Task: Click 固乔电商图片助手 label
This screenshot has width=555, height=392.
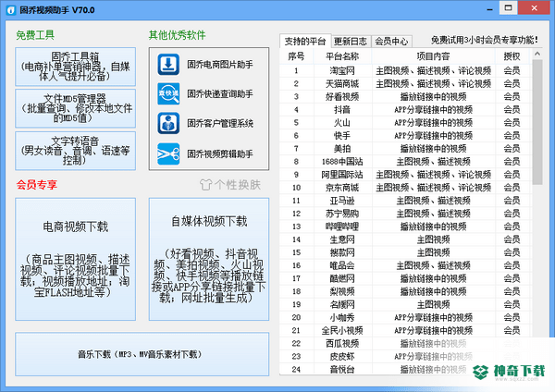Action: click(x=220, y=65)
